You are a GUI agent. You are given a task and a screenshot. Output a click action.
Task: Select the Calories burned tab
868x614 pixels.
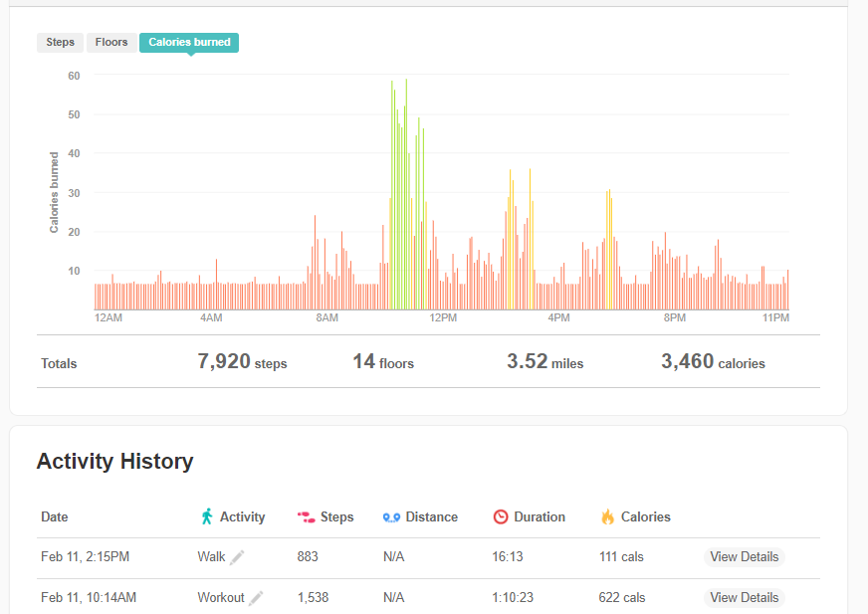pos(189,43)
